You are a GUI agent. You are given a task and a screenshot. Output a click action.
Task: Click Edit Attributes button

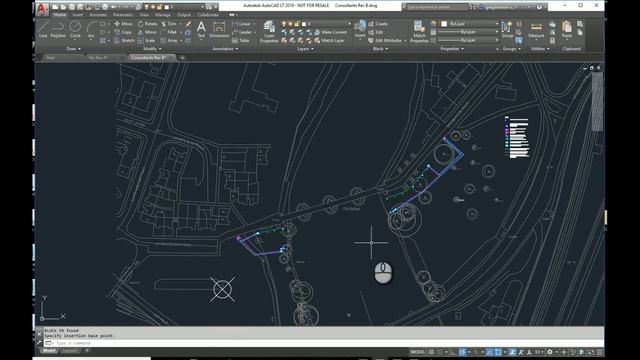coord(387,40)
